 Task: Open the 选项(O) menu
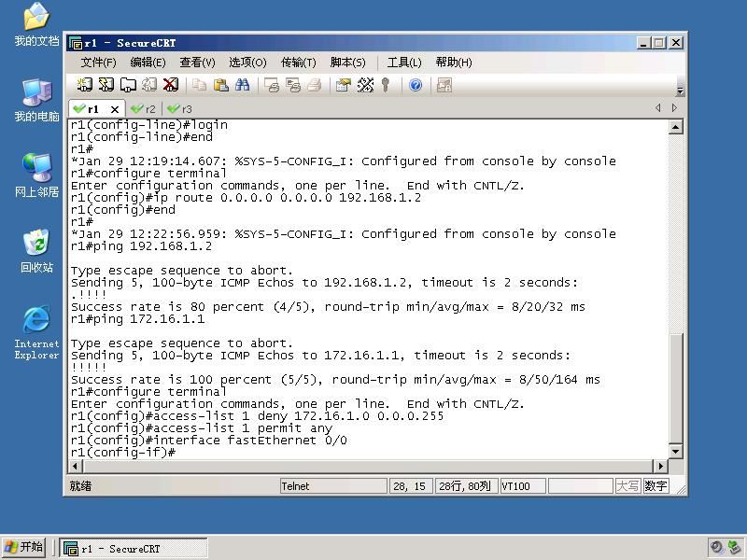[x=247, y=63]
